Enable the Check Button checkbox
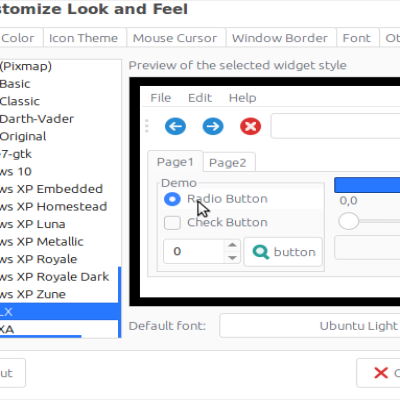 pyautogui.click(x=172, y=223)
